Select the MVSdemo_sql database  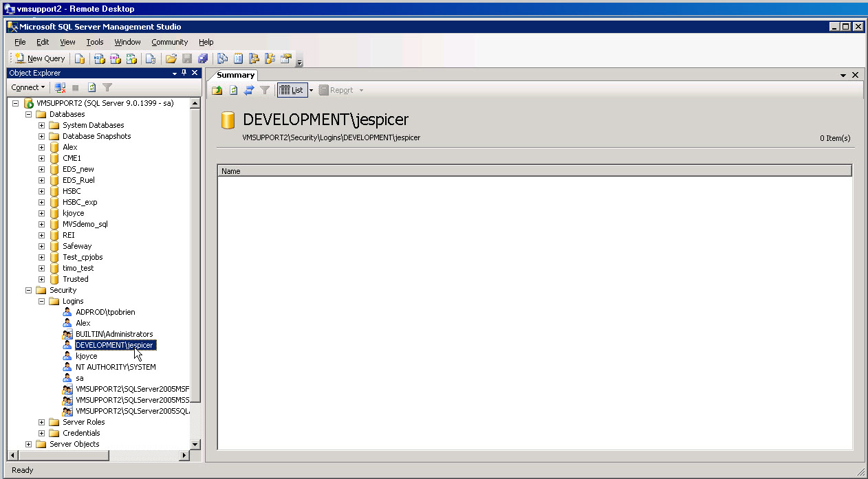coord(85,224)
